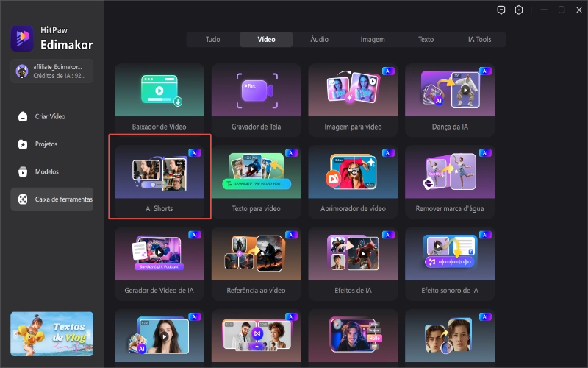The height and width of the screenshot is (368, 588).
Task: Click Criar Vídeo in the sidebar
Action: [x=51, y=116]
